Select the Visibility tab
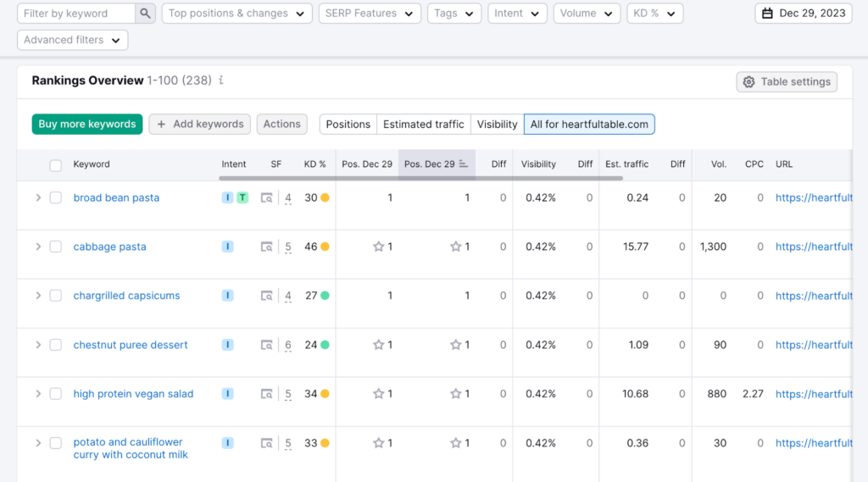Screen dimensions: 868x482 [x=497, y=124]
